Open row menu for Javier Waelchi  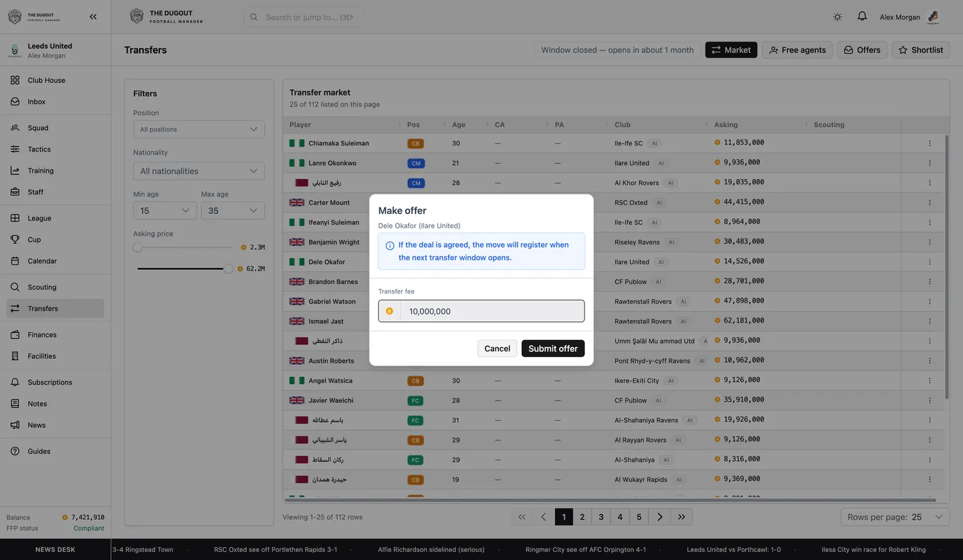tap(930, 400)
